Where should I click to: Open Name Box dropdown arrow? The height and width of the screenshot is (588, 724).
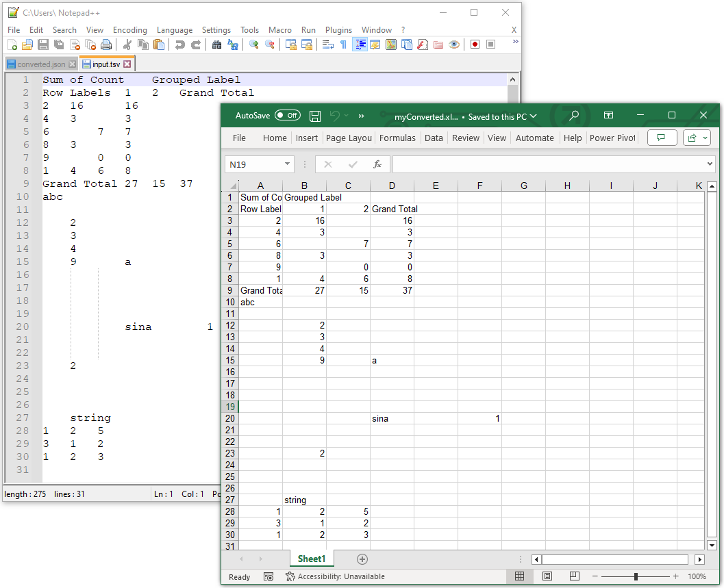coord(287,164)
